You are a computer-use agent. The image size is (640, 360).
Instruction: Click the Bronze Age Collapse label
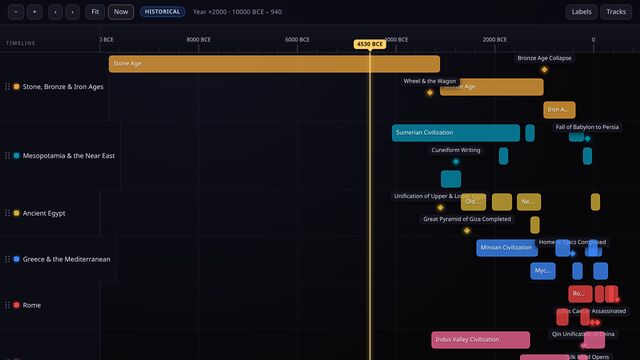point(544,58)
